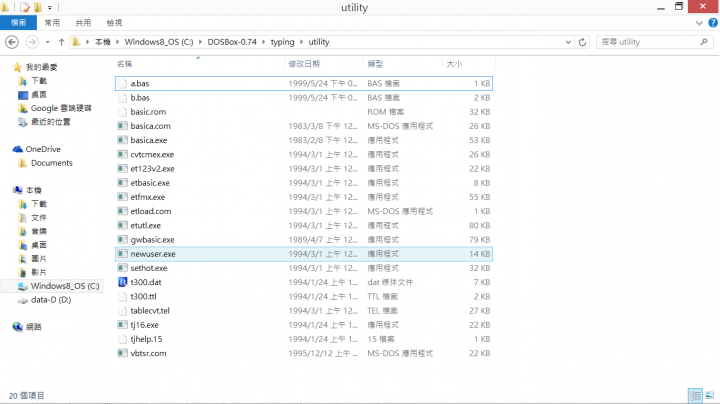Expand breadcrumb arrow after typing
The width and height of the screenshot is (720, 404).
(x=302, y=42)
